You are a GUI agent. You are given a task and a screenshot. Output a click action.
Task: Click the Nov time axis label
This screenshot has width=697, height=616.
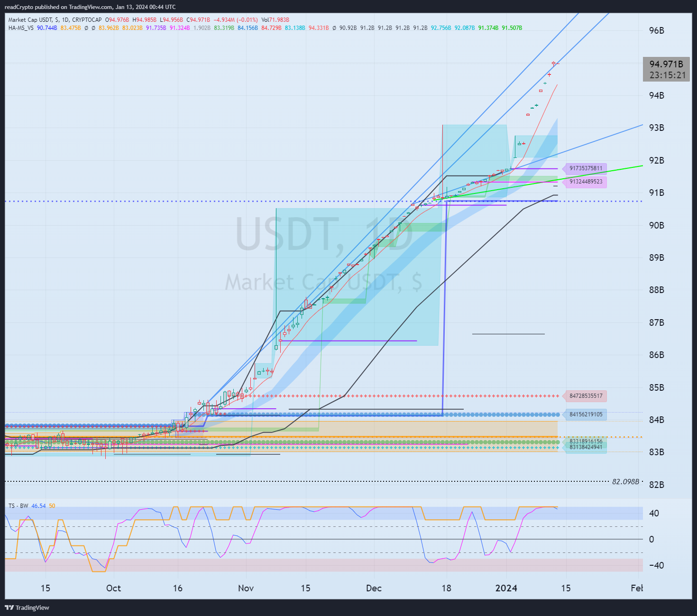[246, 588]
